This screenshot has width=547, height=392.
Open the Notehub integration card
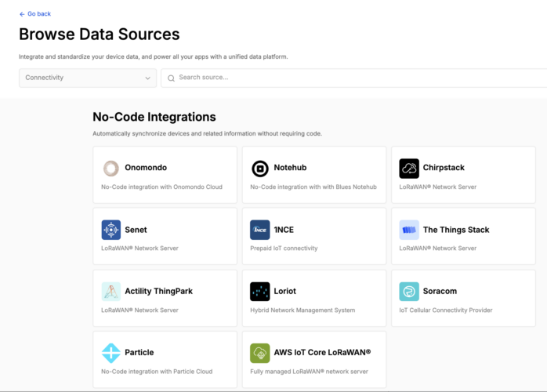point(314,175)
